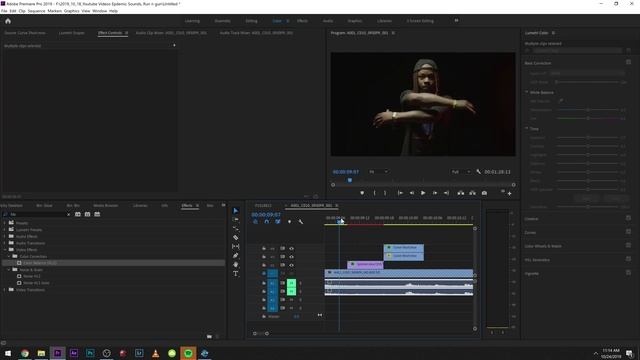640x360 pixels.
Task: Open the zoom level Fit dropdown
Action: [x=378, y=172]
